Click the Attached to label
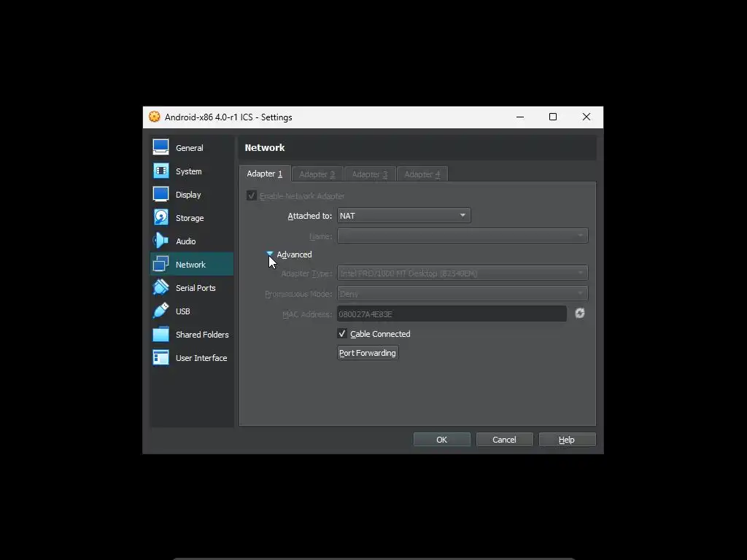This screenshot has height=560, width=747. click(309, 216)
